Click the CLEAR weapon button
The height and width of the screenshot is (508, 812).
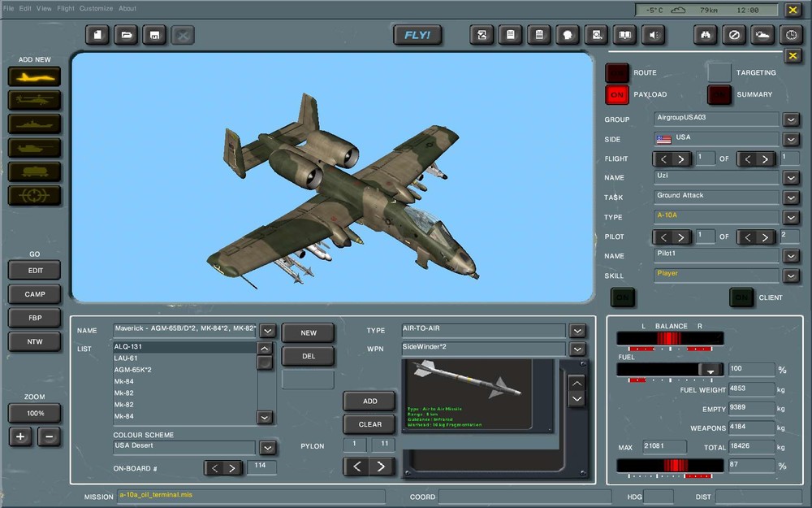click(x=369, y=424)
